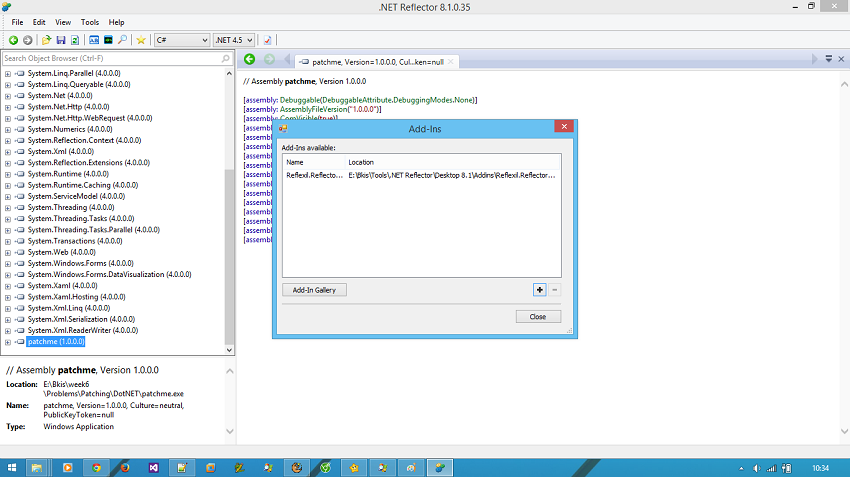Click the assembly tree scroll up arrow
Viewport: 850px width, 477px height.
point(229,73)
